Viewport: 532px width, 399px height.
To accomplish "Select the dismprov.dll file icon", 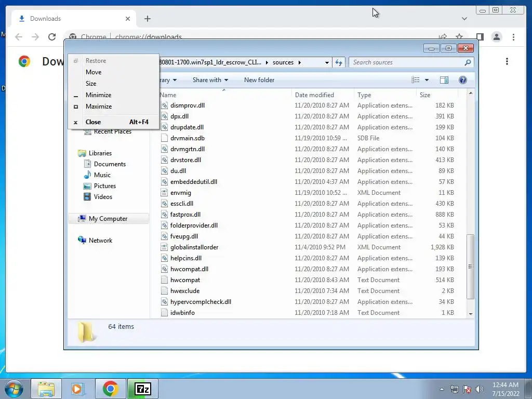I will coord(164,105).
